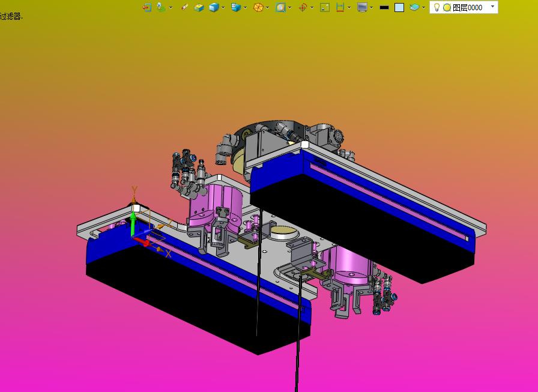This screenshot has width=538, height=392.
Task: Click the orange X axis label
Action: (168, 254)
